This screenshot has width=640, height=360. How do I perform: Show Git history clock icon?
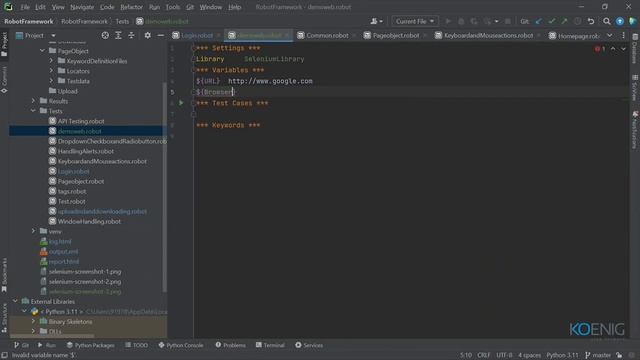(x=577, y=21)
